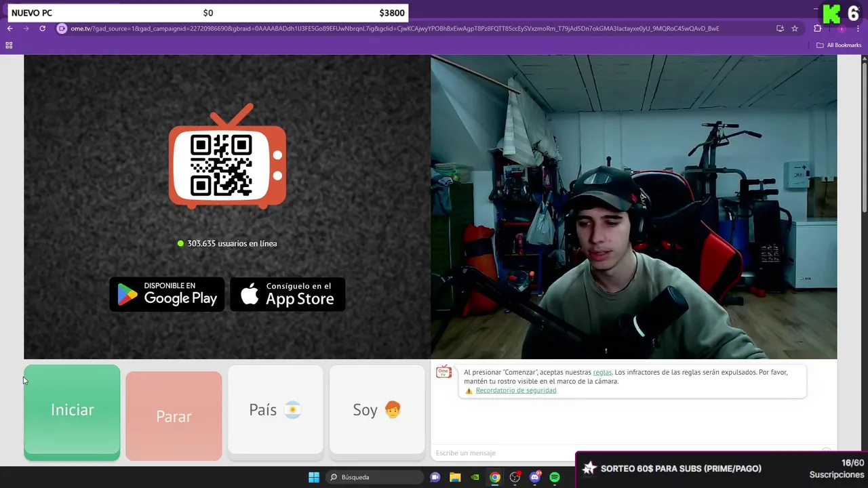Image resolution: width=868 pixels, height=488 pixels.
Task: Click the 303.635 usuarios en línea text
Action: [x=232, y=243]
